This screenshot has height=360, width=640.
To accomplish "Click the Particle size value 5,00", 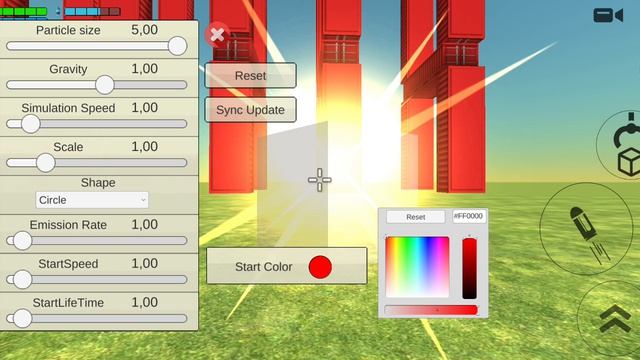I will tap(144, 30).
